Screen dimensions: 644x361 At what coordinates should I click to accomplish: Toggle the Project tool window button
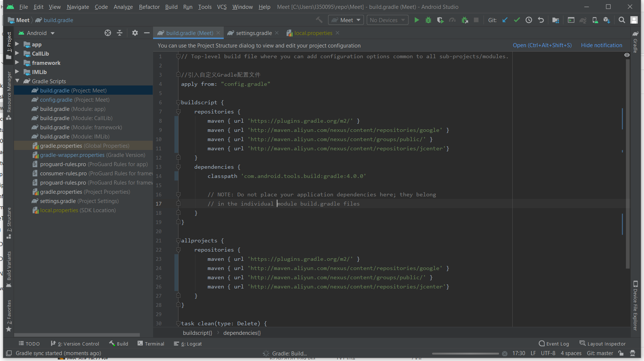(x=9, y=45)
